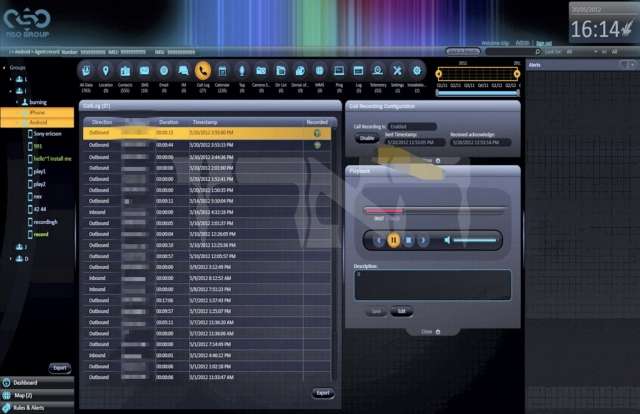
Task: Click the recorded icon in second call row
Action: (x=317, y=145)
